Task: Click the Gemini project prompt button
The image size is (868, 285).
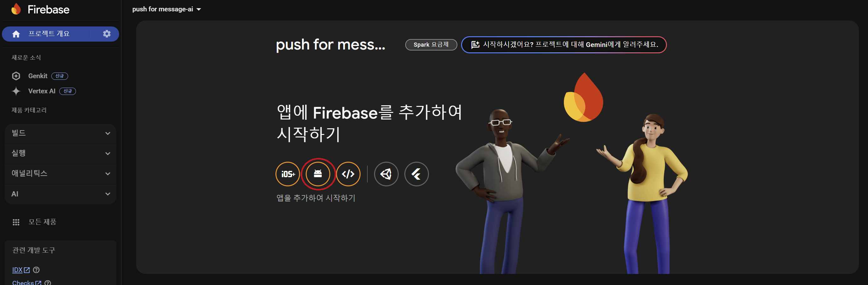Action: (564, 44)
